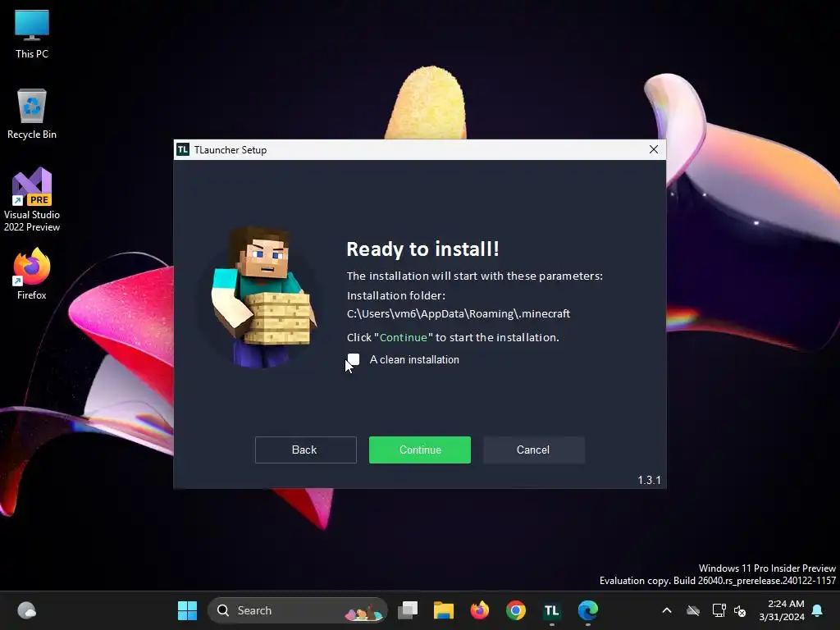
Task: Launch Firefox from the taskbar
Action: (x=479, y=610)
